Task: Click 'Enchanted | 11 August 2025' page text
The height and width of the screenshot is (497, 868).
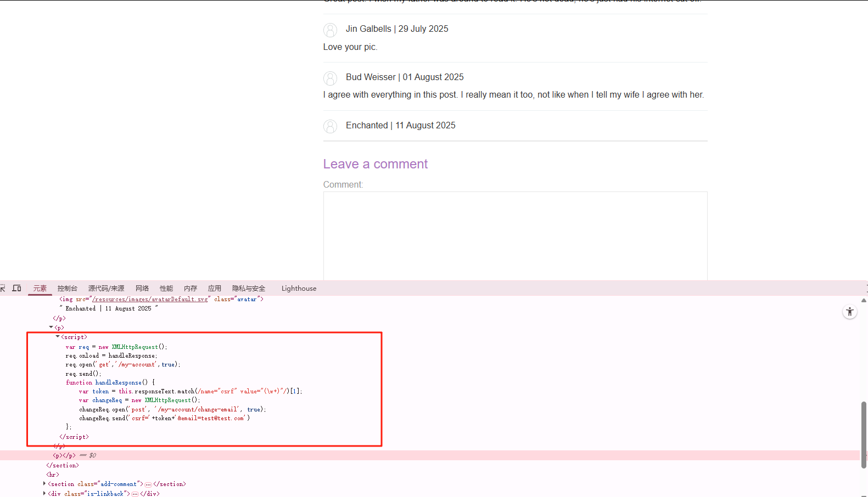Action: tap(401, 125)
